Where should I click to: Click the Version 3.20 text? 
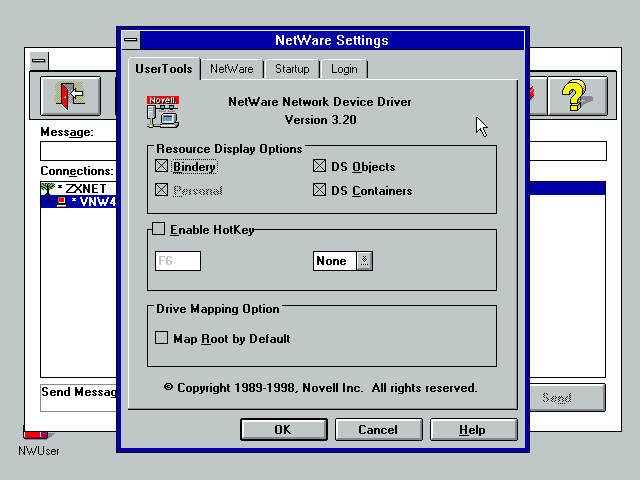[320, 120]
